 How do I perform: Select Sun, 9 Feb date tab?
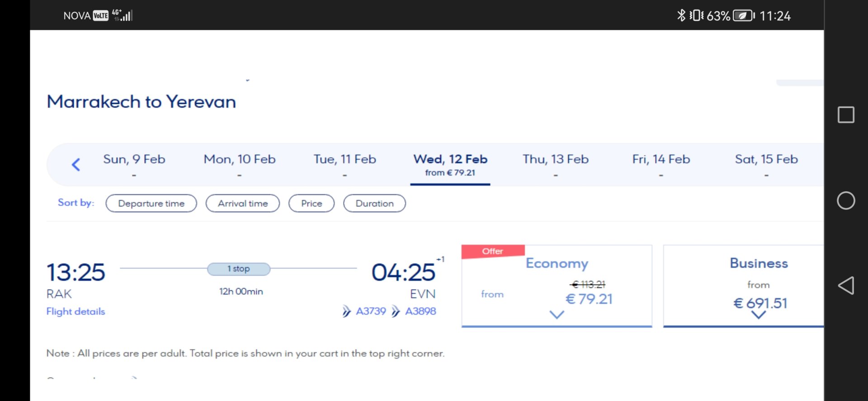pyautogui.click(x=134, y=165)
